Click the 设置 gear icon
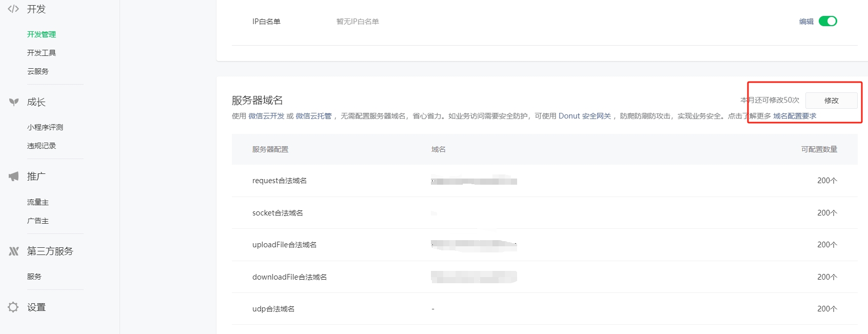 click(13, 307)
